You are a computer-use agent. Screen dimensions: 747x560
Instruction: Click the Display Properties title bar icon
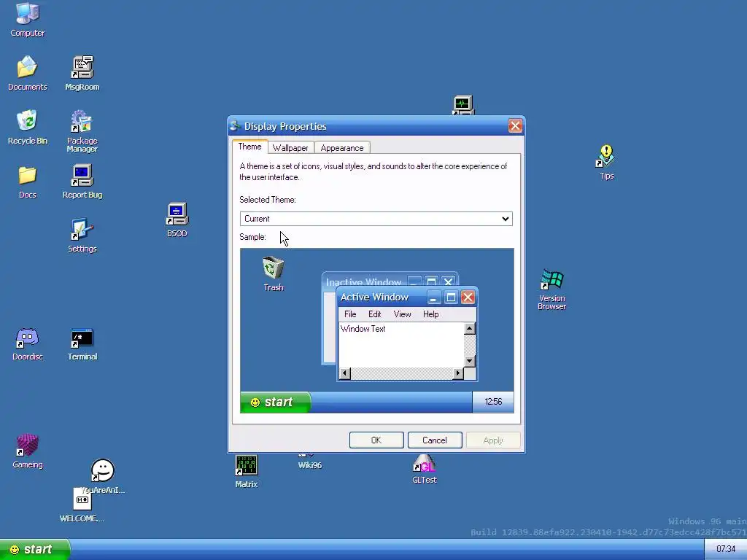pyautogui.click(x=235, y=125)
